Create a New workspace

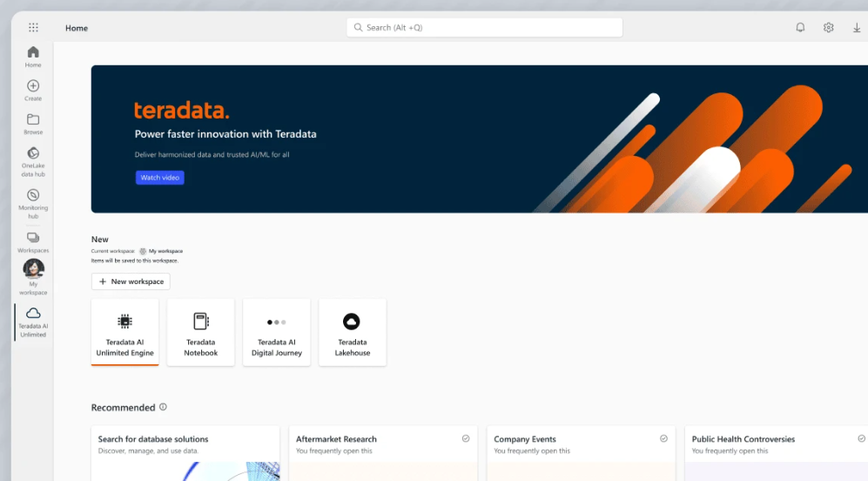coord(131,281)
